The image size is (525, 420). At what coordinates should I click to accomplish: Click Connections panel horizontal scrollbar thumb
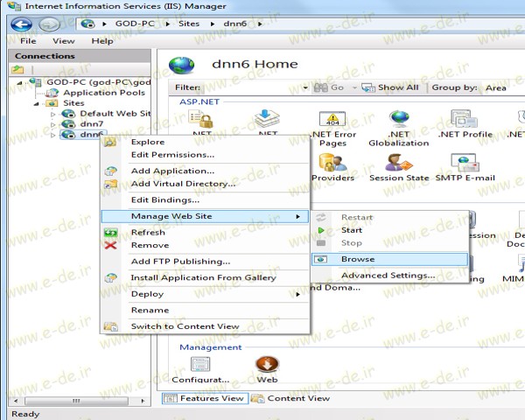pyautogui.click(x=76, y=401)
